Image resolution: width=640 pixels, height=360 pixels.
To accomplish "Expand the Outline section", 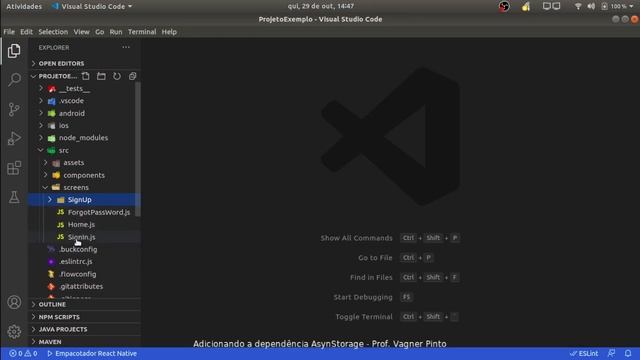I will (x=84, y=304).
